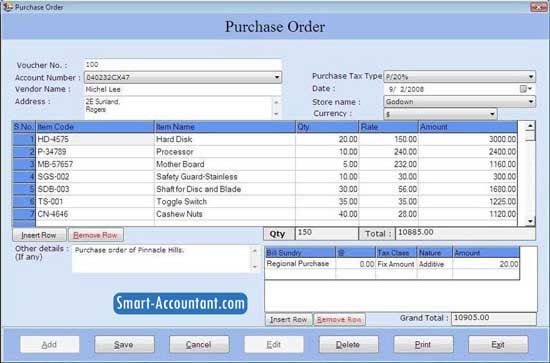Click the Item Name column header
Viewport: 550px width, 363px height.
[x=224, y=127]
